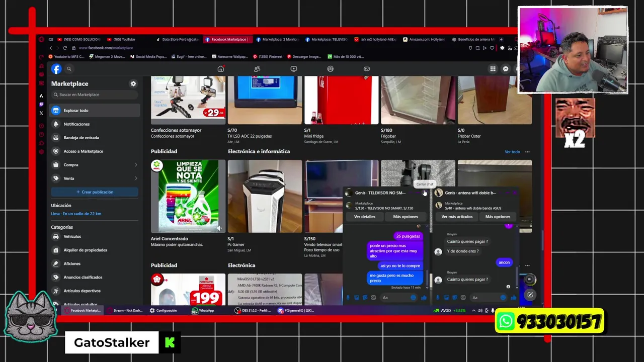Open the Watch video icon
Viewport: 644px width, 362px height.
(294, 69)
